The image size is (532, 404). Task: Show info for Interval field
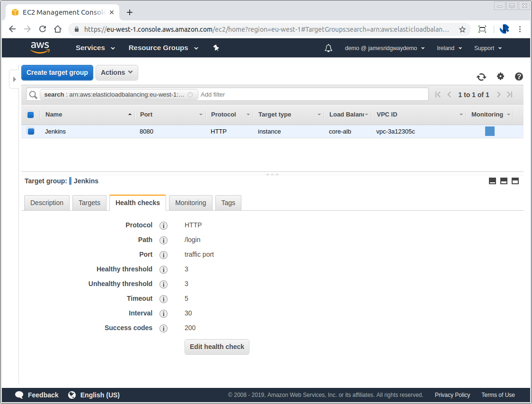pyautogui.click(x=164, y=314)
